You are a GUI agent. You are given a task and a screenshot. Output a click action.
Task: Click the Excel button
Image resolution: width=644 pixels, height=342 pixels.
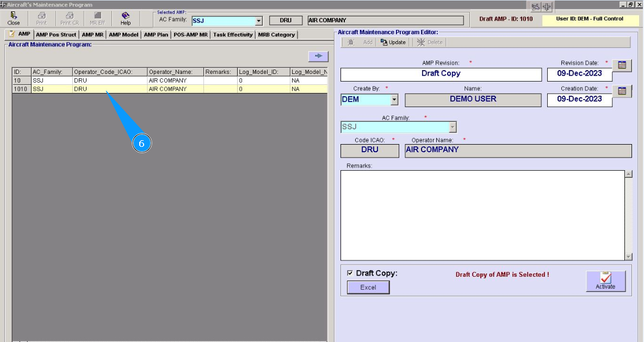368,288
